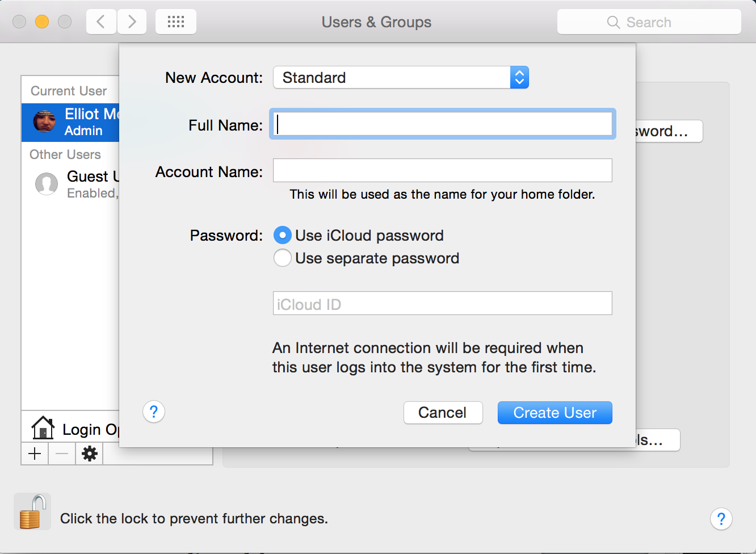
Task: Click the 'Other Users' heading text
Action: coord(65,154)
